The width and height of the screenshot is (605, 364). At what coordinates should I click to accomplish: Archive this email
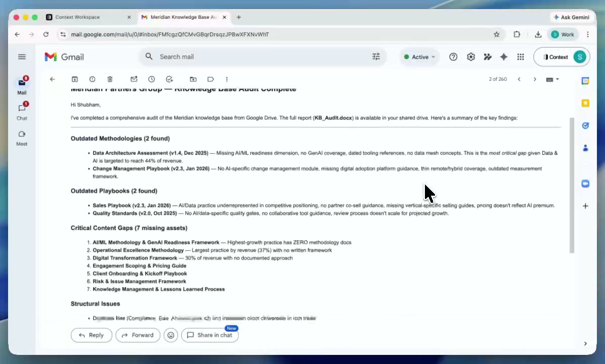[x=74, y=79]
